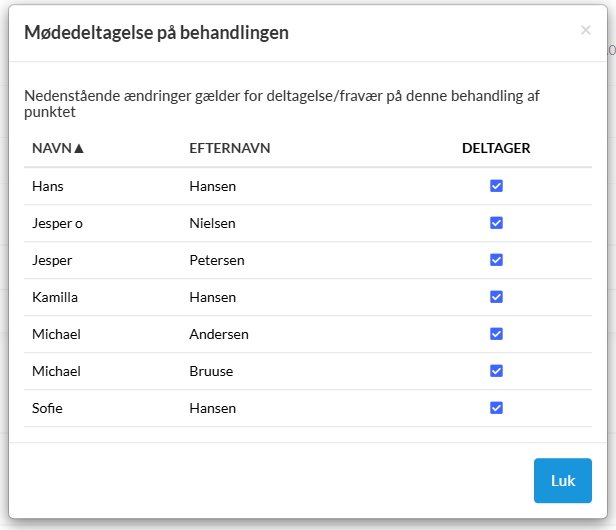This screenshot has height=530, width=616.
Task: Click the surname "Petersen" in the table
Action: (217, 260)
